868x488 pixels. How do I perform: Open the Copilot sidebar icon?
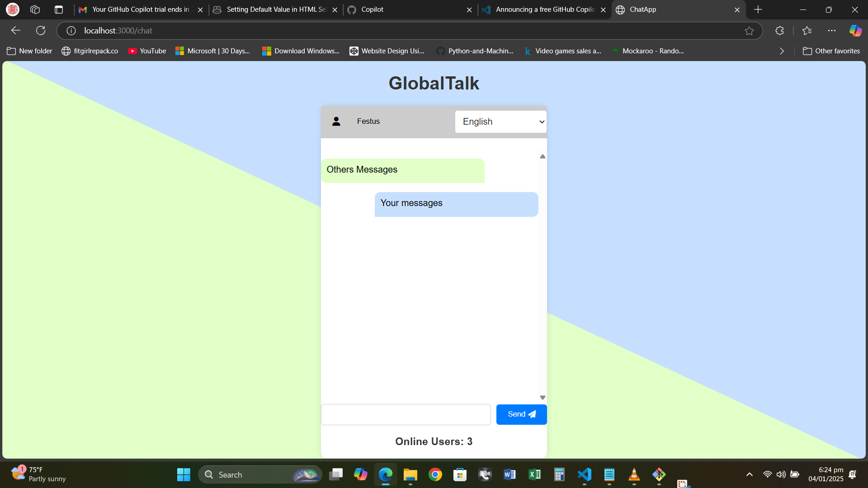(x=855, y=31)
